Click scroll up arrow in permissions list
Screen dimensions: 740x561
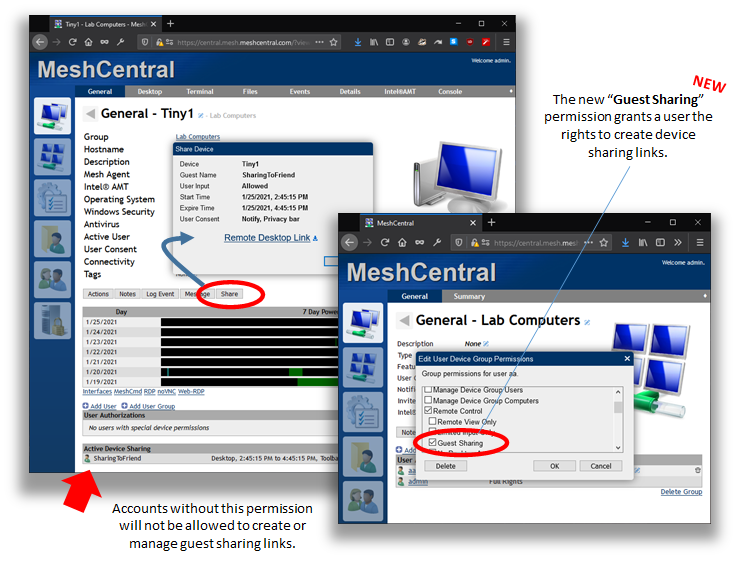618,392
